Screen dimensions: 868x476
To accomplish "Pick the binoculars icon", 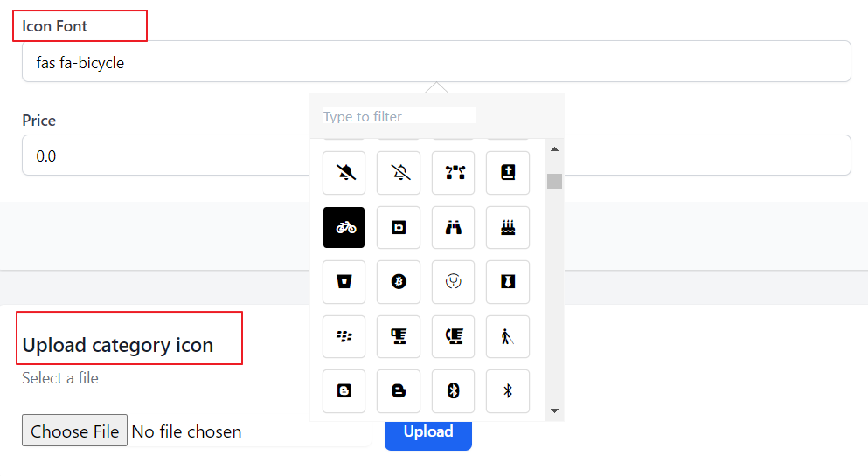I will click(454, 227).
